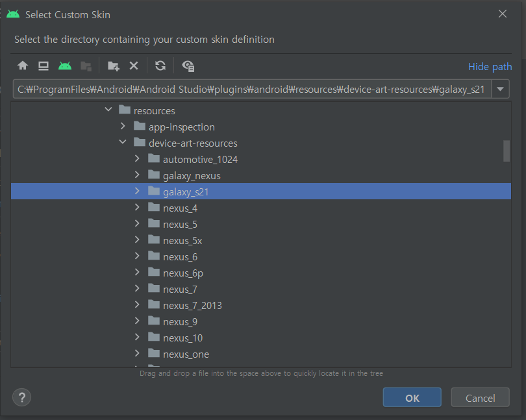Create a new folder with the New Folder icon

[114, 66]
